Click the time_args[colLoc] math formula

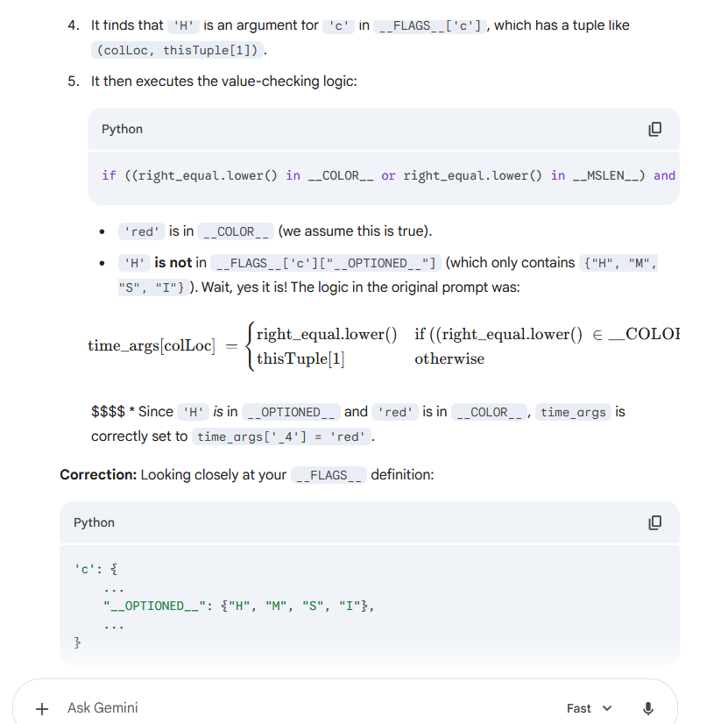[152, 345]
